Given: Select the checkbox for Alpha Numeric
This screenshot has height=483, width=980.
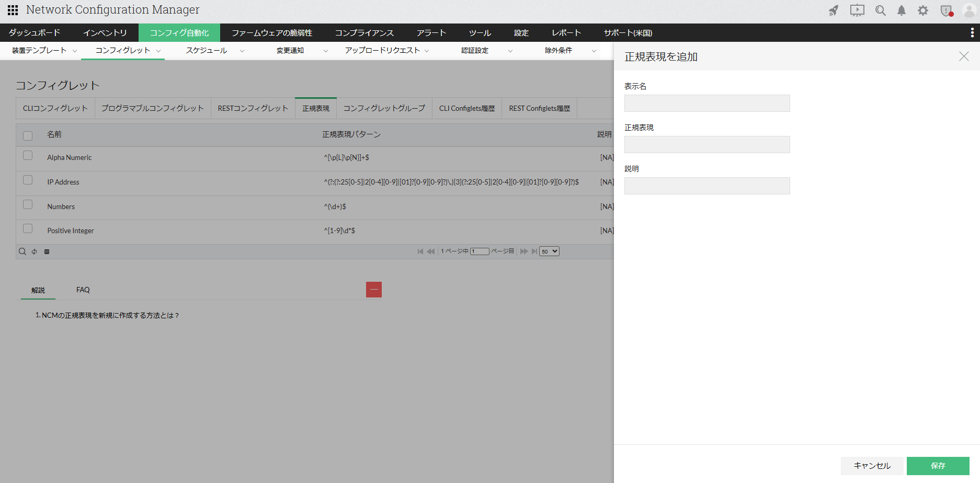Looking at the screenshot, I should [x=28, y=155].
